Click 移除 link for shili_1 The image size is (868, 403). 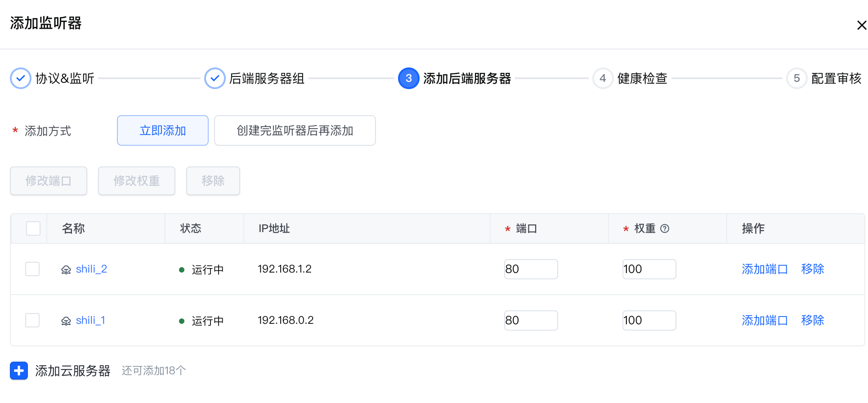(813, 320)
